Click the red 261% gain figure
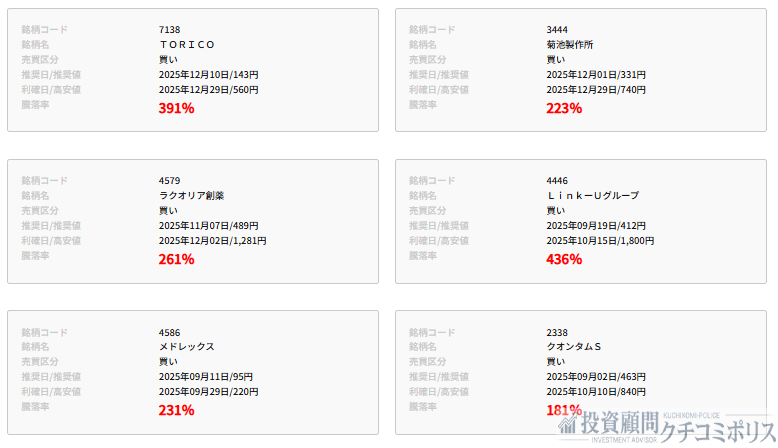Image resolution: width=778 pixels, height=448 pixels. pos(176,259)
